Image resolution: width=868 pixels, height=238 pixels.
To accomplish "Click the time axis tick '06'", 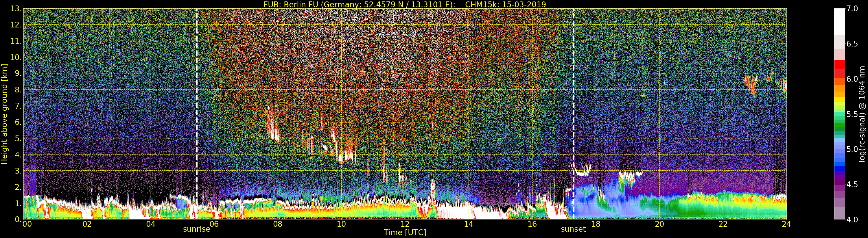I will (214, 224).
